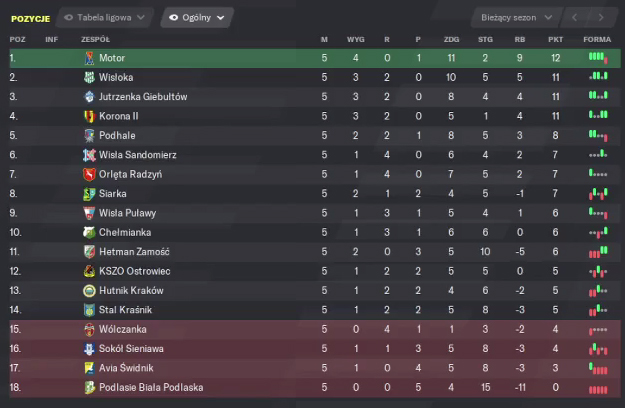Open Wisła Sandomierz team link
This screenshot has width=625, height=408.
click(138, 155)
